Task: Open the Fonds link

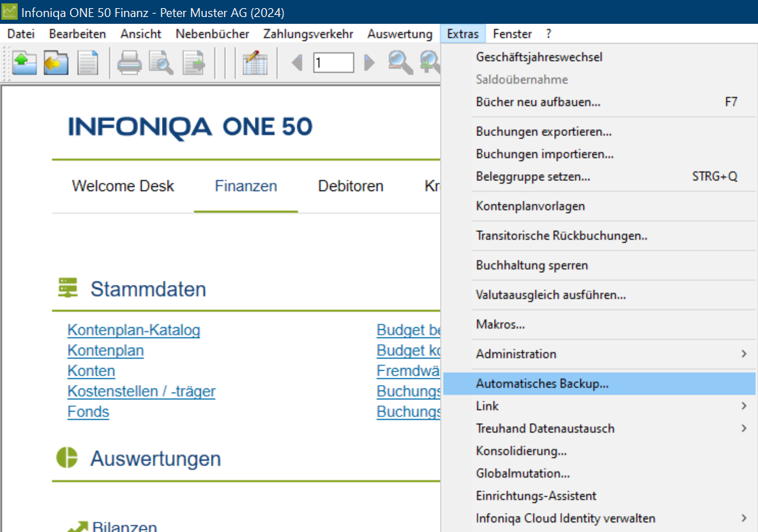Action: [88, 412]
